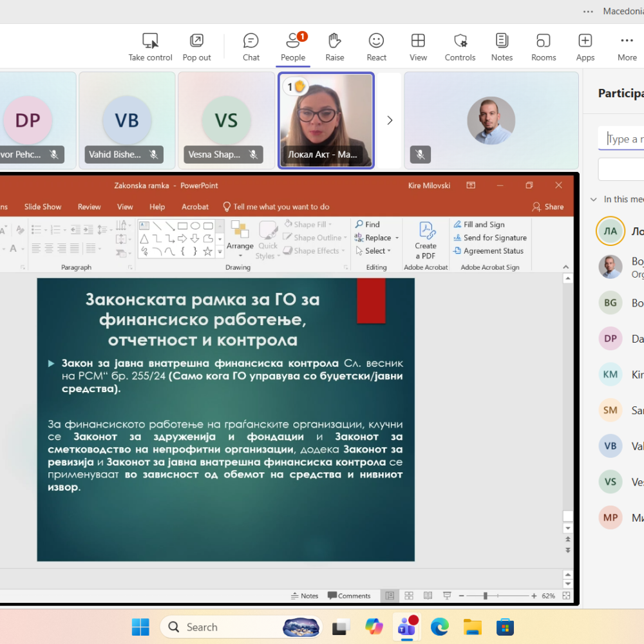Open meeting Notes
Screen dimensions: 644x644
[x=502, y=47]
